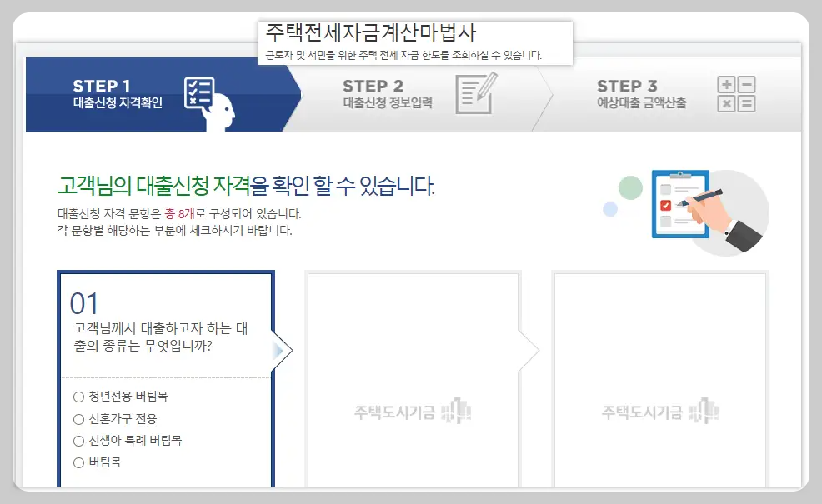
Task: Click the STEP 3 calculator symbols icon
Action: [x=735, y=93]
